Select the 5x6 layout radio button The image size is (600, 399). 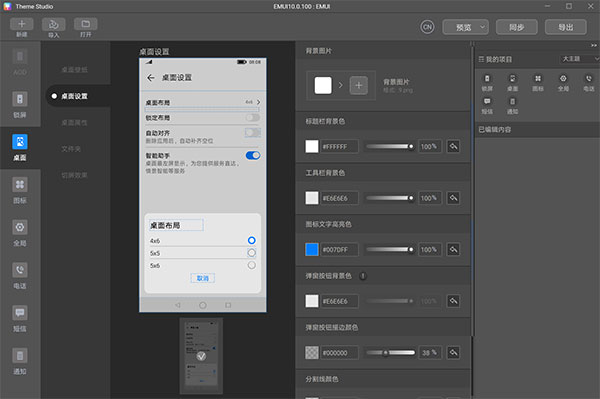point(251,265)
